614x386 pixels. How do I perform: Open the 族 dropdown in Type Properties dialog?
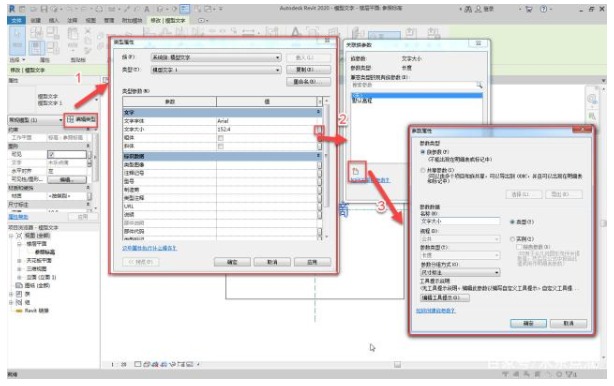click(216, 58)
